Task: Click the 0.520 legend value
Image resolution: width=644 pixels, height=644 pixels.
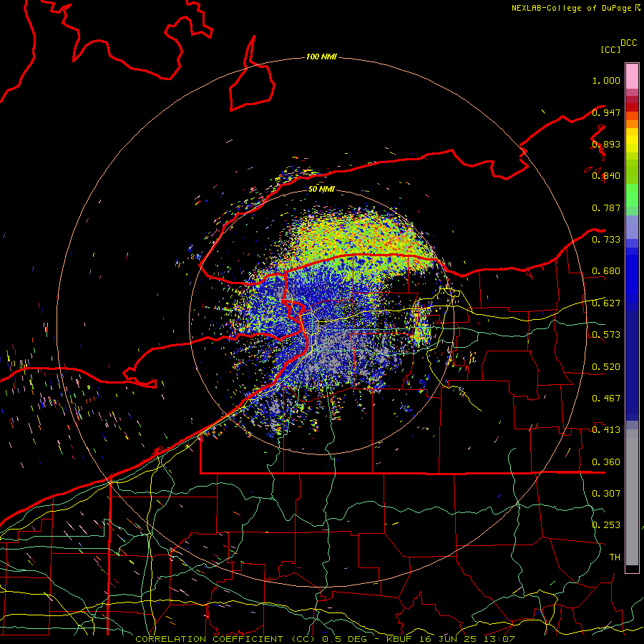Action: (606, 366)
